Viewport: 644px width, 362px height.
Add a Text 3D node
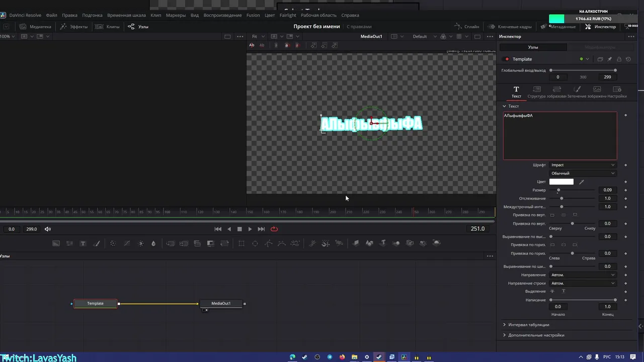point(383,243)
